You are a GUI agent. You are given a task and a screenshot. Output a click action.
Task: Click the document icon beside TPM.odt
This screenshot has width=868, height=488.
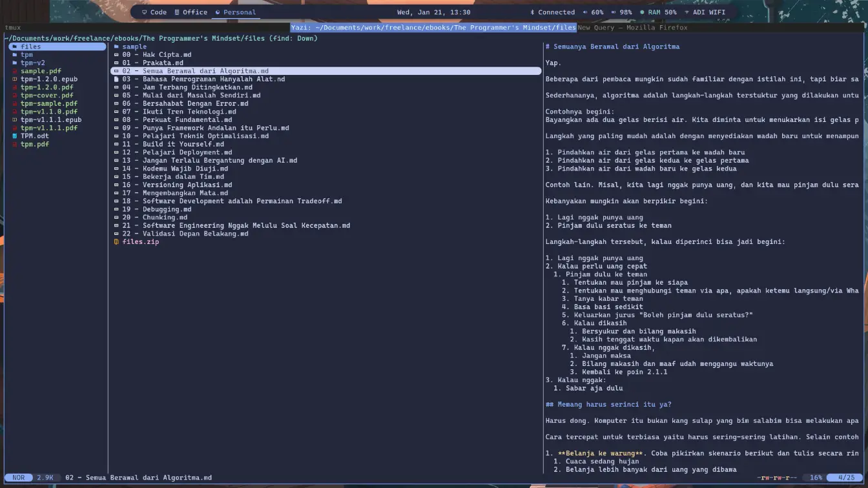(x=14, y=136)
